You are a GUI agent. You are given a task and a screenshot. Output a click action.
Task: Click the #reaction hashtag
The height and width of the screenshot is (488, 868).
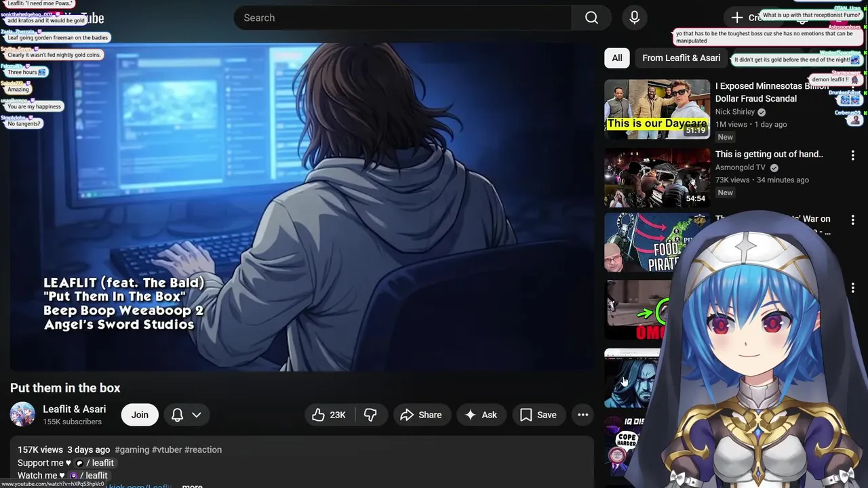coord(203,449)
